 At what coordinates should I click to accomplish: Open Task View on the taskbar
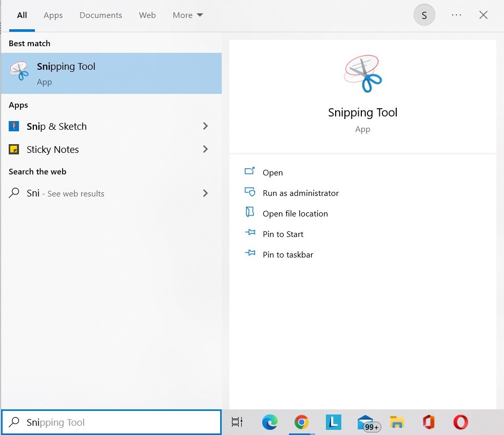click(237, 422)
